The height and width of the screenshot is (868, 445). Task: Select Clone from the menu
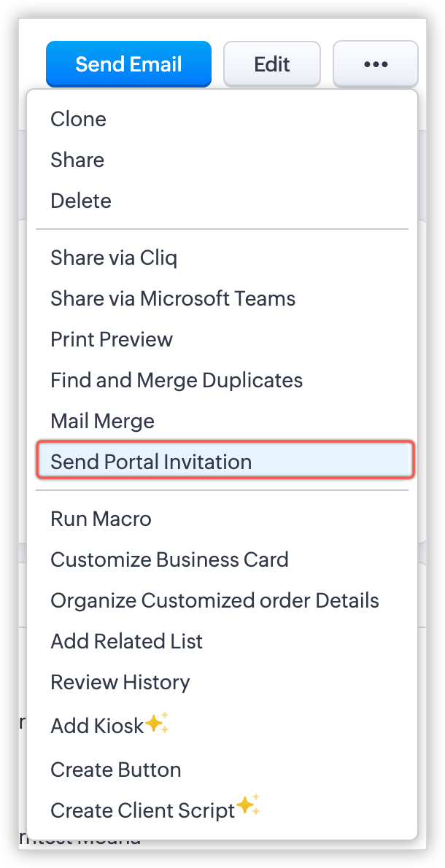(78, 119)
